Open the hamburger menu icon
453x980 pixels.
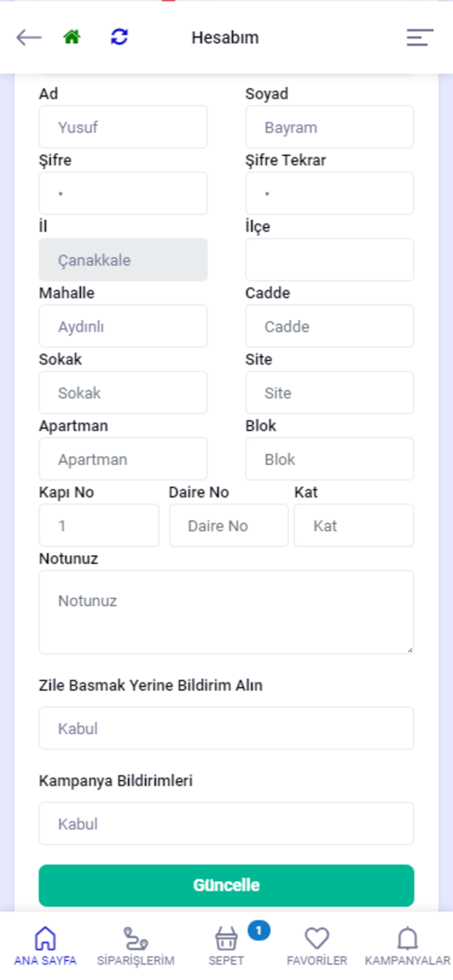tap(420, 37)
